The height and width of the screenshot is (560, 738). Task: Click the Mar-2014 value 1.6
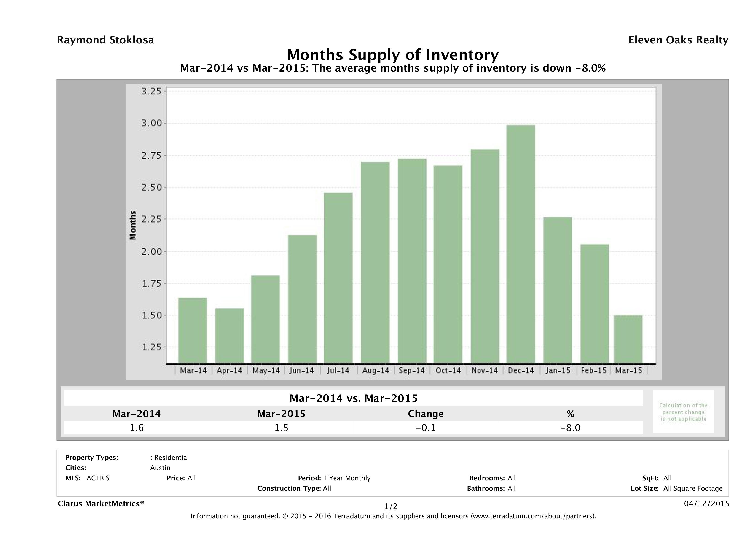137,428
